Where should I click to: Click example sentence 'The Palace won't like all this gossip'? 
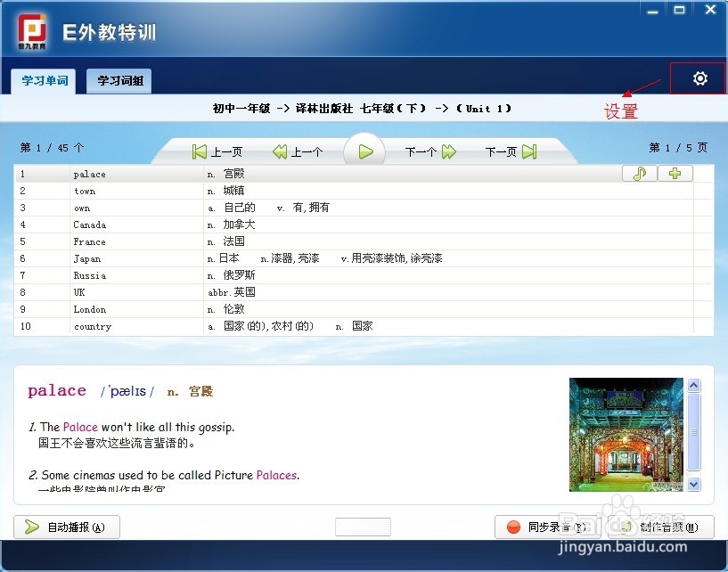pos(131,427)
